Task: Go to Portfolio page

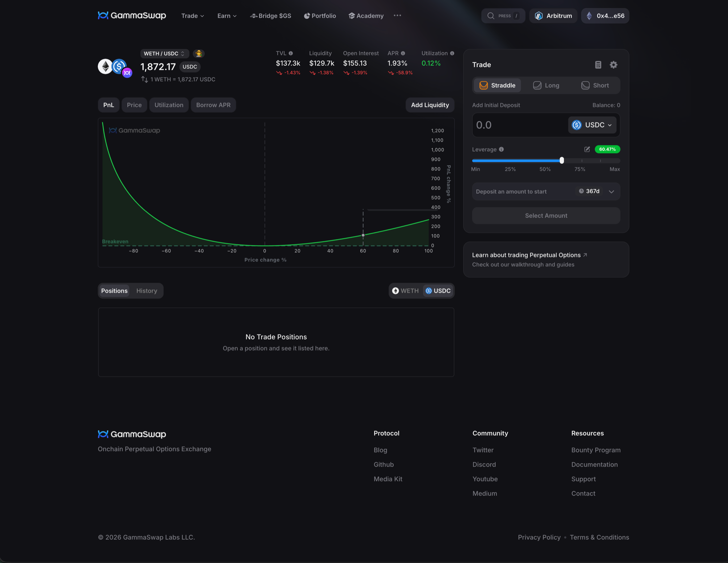Action: coord(320,16)
